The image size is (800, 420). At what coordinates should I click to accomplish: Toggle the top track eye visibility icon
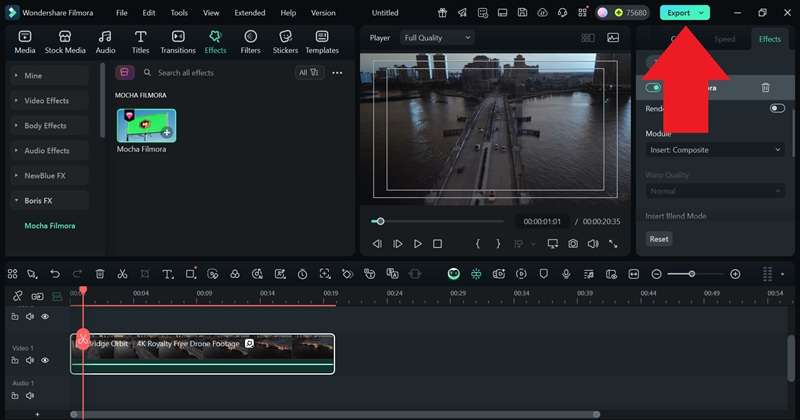[45, 316]
